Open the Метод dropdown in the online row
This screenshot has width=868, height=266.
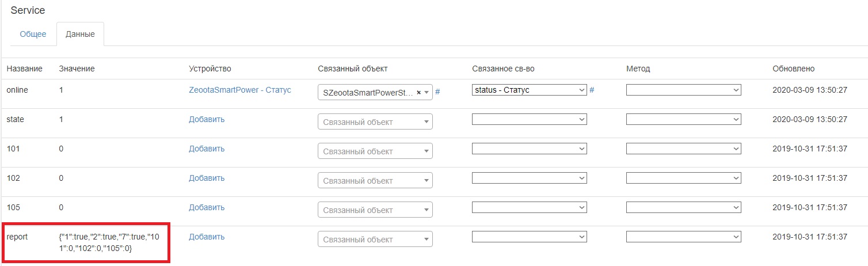tap(683, 90)
